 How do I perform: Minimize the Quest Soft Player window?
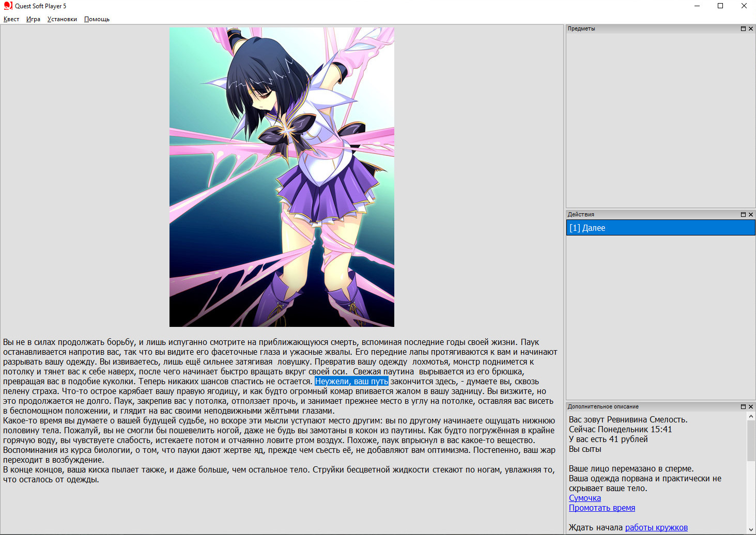pyautogui.click(x=697, y=6)
